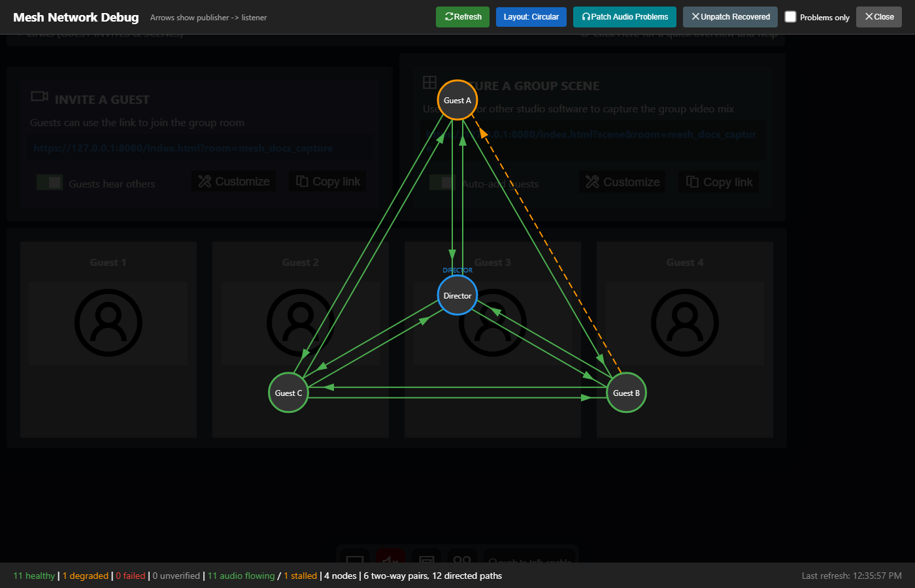
Task: Click Customize in Group Scene panel
Action: coord(623,182)
